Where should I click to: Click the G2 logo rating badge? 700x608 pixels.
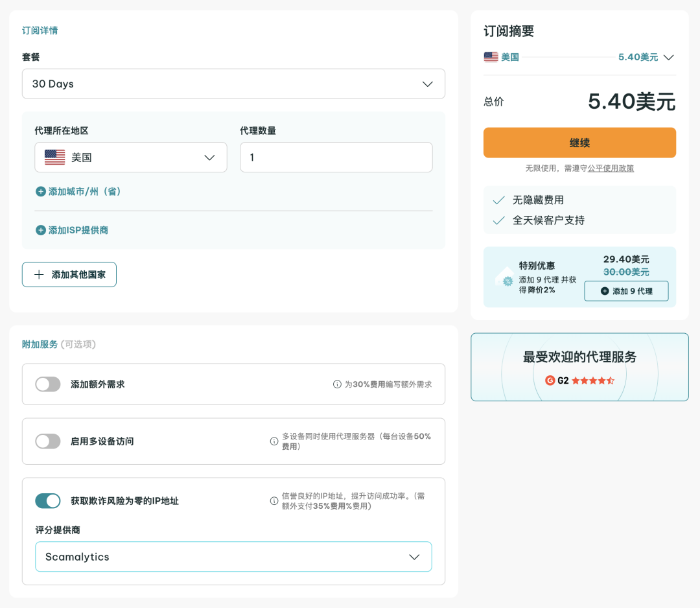[550, 380]
